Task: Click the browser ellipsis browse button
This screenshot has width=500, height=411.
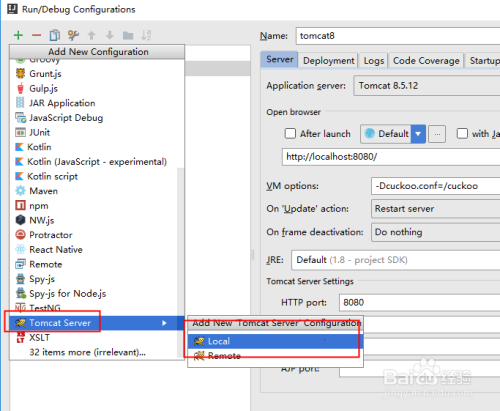Action: (437, 134)
